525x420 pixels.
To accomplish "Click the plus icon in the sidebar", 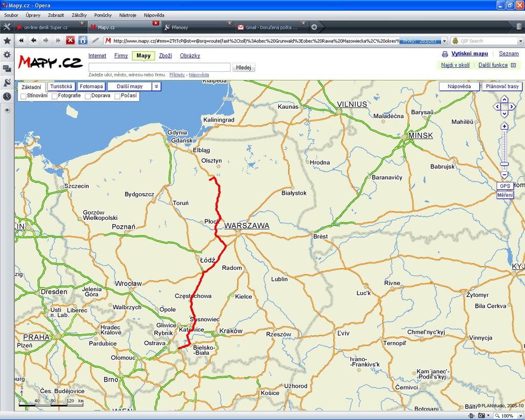I will pyautogui.click(x=7, y=110).
